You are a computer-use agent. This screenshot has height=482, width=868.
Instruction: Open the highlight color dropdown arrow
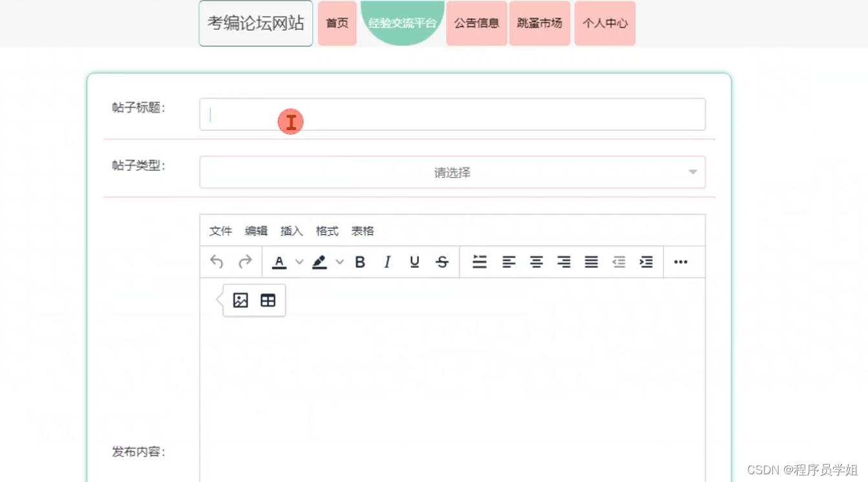tap(339, 262)
